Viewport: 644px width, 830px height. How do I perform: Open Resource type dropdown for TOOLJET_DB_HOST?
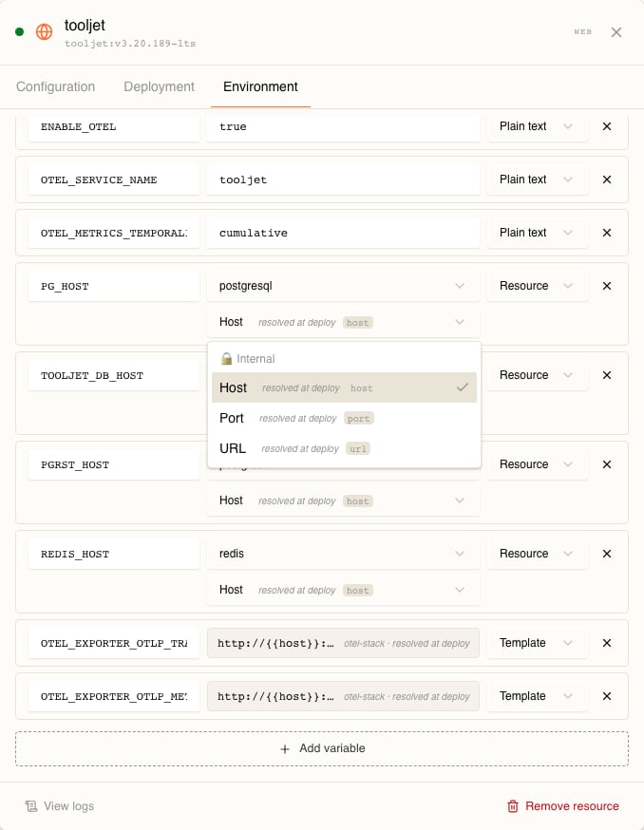point(537,375)
